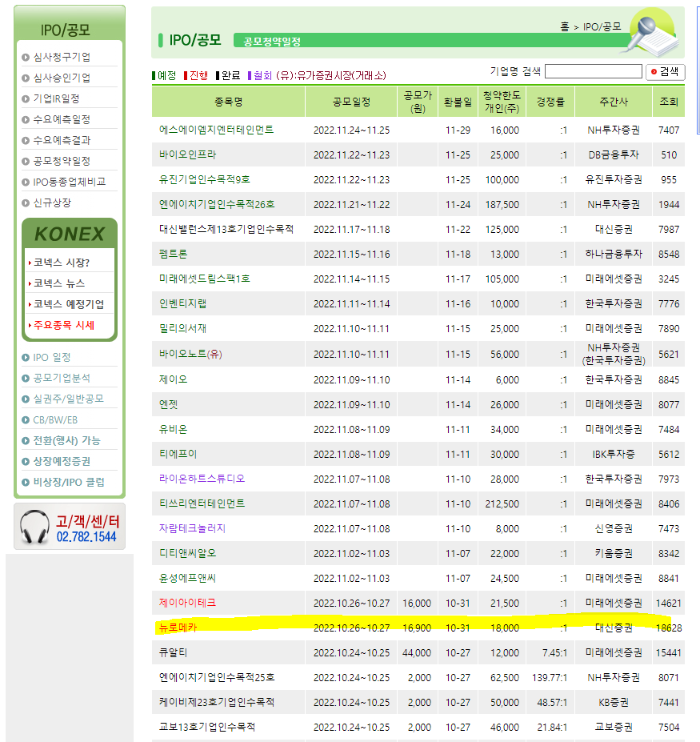Viewport: 700px width, 742px height.
Task: Open 라이온하트스튜디오 company link
Action: tap(202, 479)
